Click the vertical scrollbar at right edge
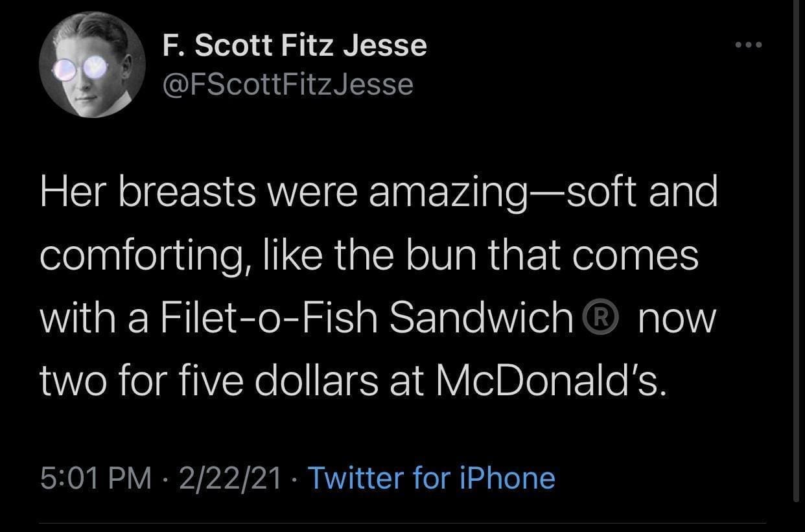 (797, 259)
